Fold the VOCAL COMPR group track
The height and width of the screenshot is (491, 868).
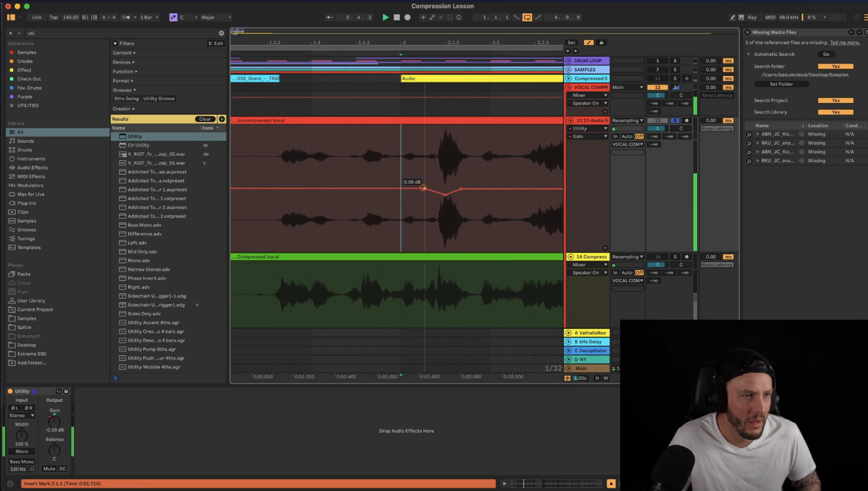(x=568, y=87)
